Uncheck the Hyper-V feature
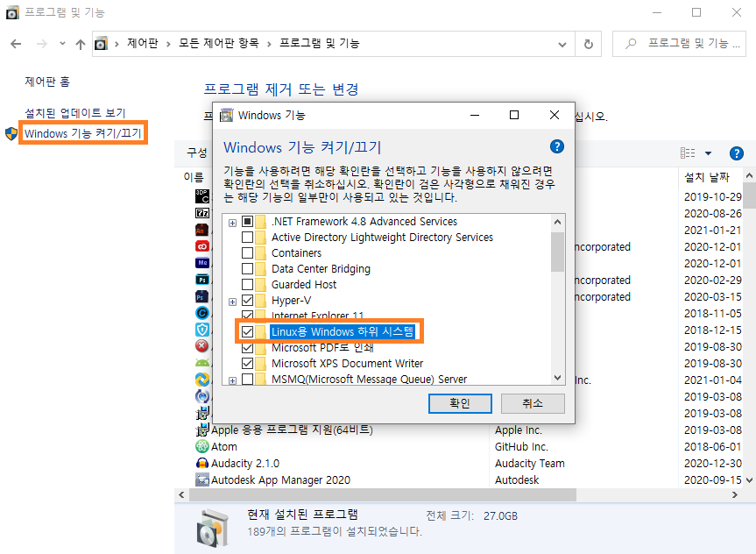756x554 pixels. [x=247, y=301]
